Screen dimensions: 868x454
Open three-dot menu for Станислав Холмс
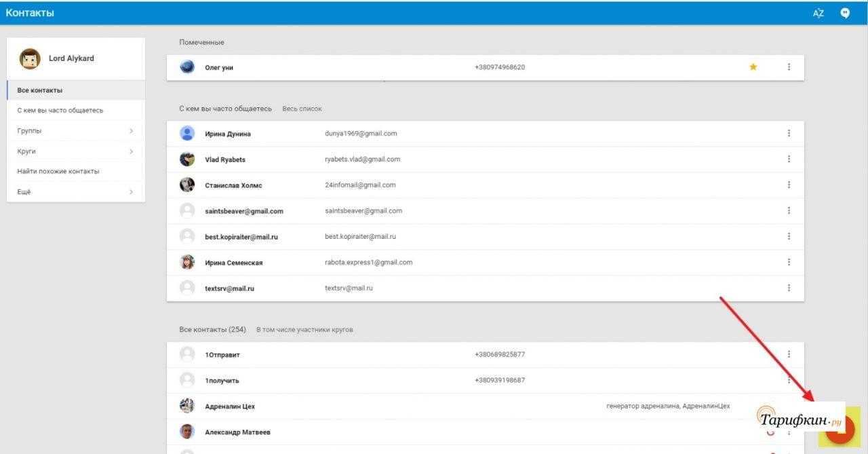[x=789, y=185]
